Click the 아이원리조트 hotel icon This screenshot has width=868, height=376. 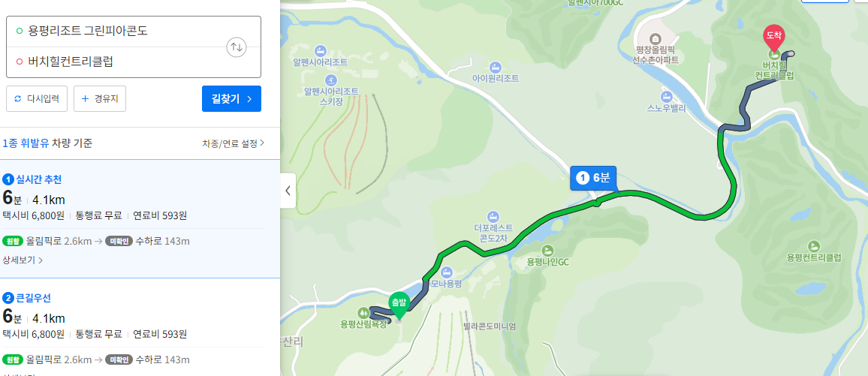pyautogui.click(x=496, y=66)
